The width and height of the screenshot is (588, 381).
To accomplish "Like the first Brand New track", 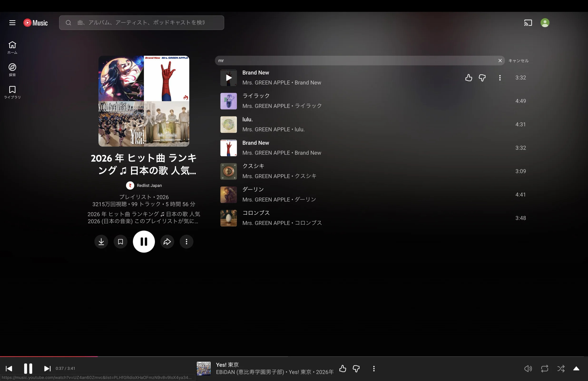I will 468,78.
